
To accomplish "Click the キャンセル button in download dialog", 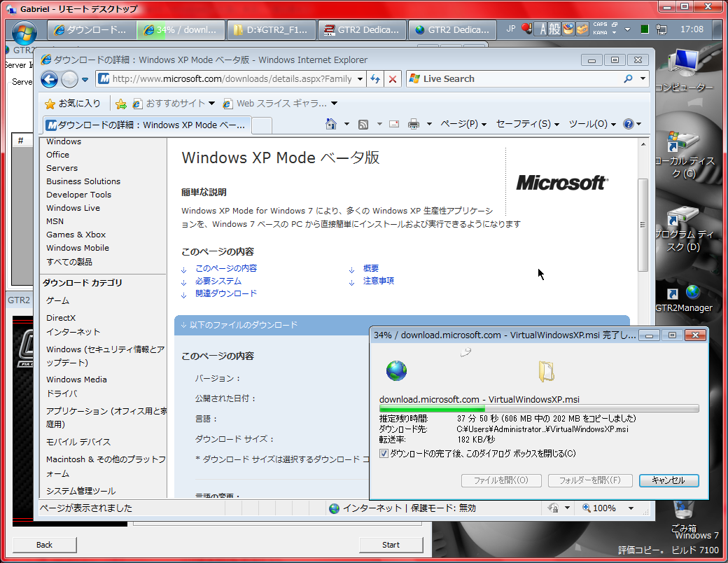I will pyautogui.click(x=668, y=480).
